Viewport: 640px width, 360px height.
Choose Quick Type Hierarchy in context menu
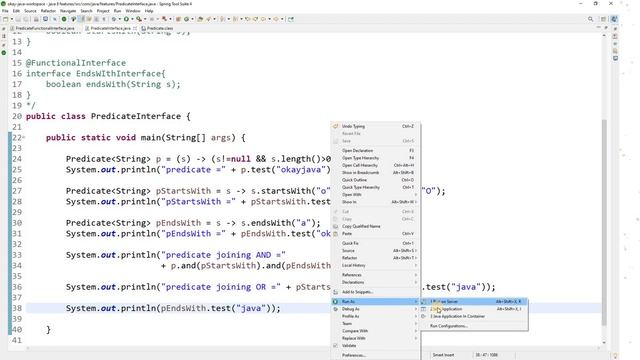375,187
